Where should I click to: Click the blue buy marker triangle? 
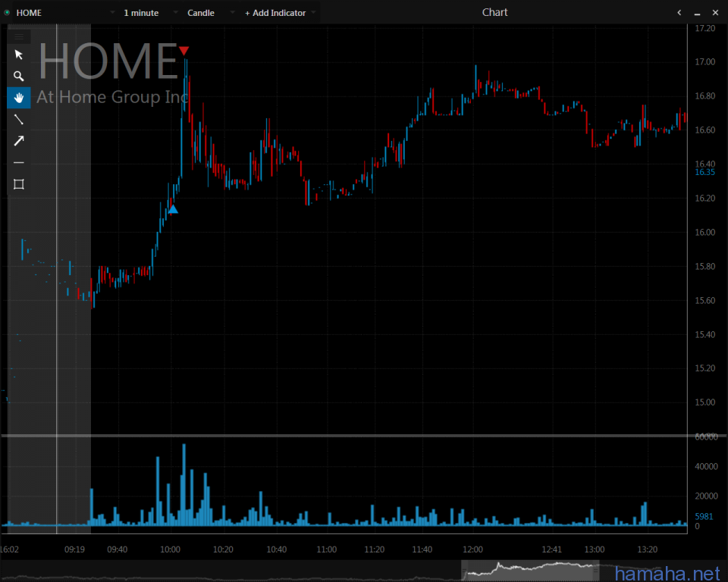(173, 209)
